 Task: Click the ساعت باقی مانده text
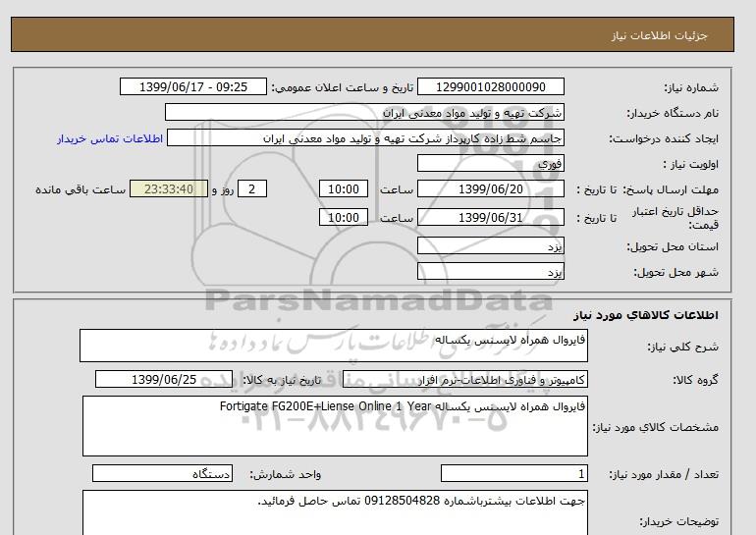pos(81,189)
